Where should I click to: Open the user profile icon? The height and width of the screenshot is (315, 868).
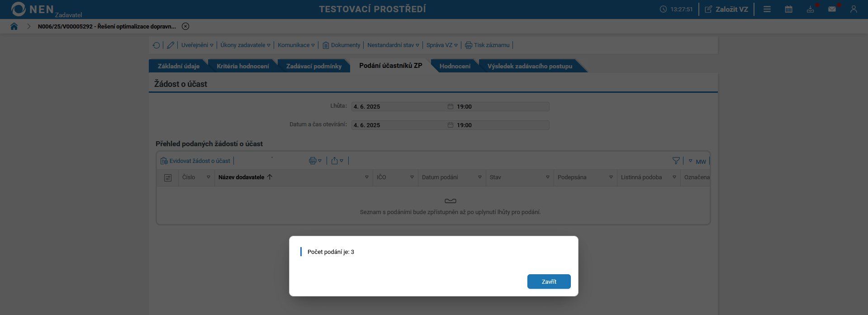[854, 9]
